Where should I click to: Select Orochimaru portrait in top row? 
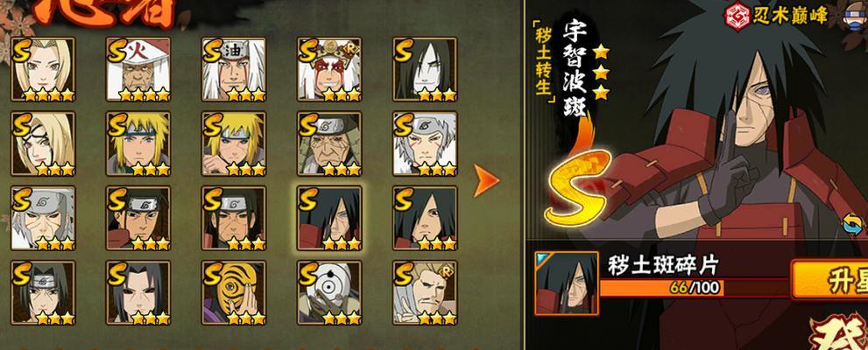pyautogui.click(x=425, y=70)
